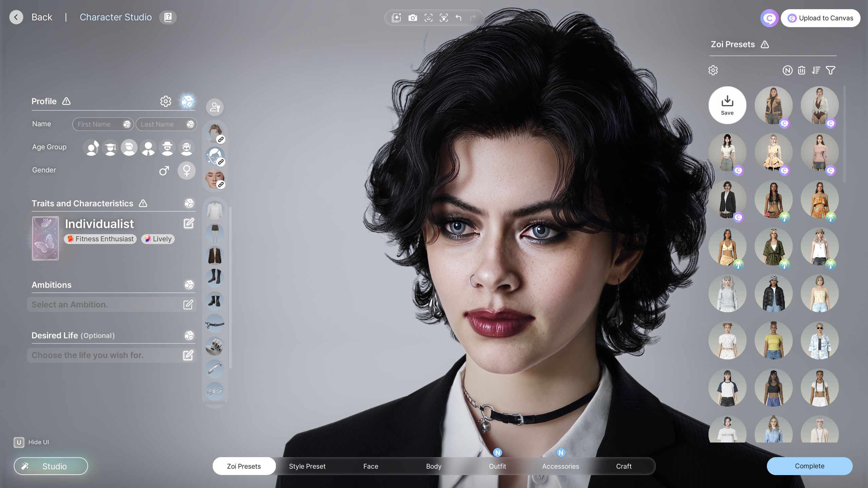Click the full body focus view icon
Screen dimensions: 868x488
444,18
